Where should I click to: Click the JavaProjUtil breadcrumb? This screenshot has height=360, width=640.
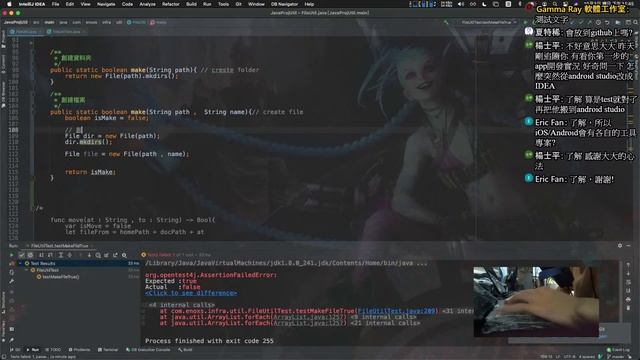[16, 22]
